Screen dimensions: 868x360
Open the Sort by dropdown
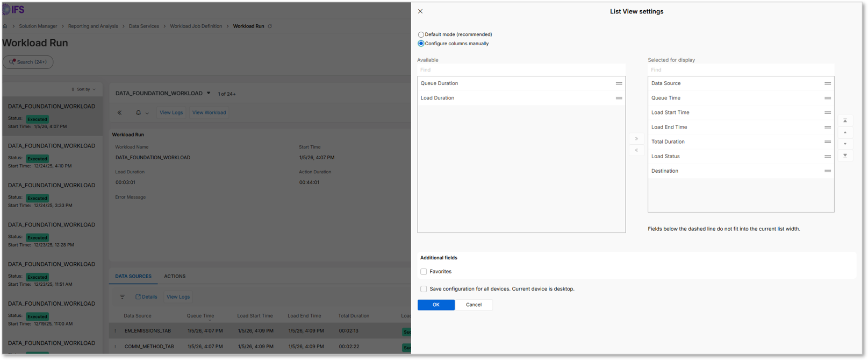(84, 89)
